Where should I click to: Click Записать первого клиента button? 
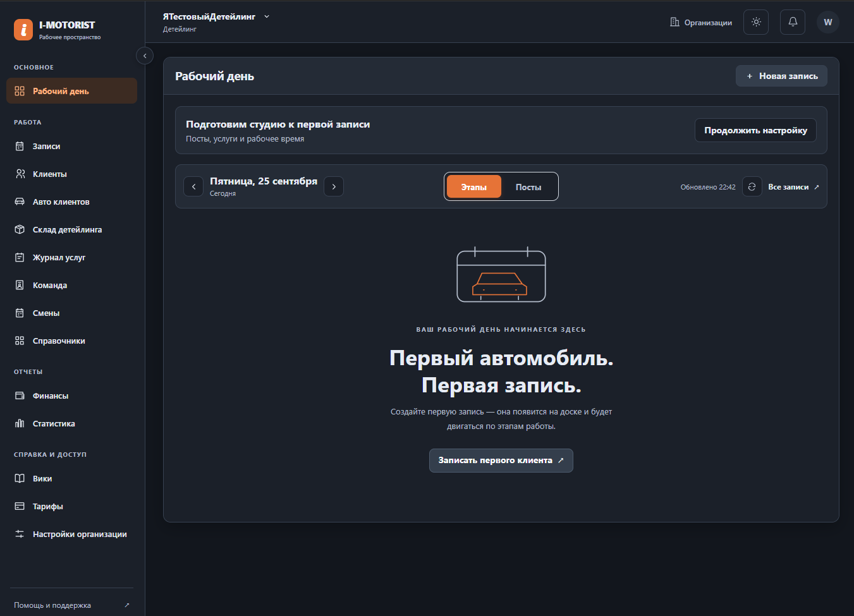coord(501,461)
